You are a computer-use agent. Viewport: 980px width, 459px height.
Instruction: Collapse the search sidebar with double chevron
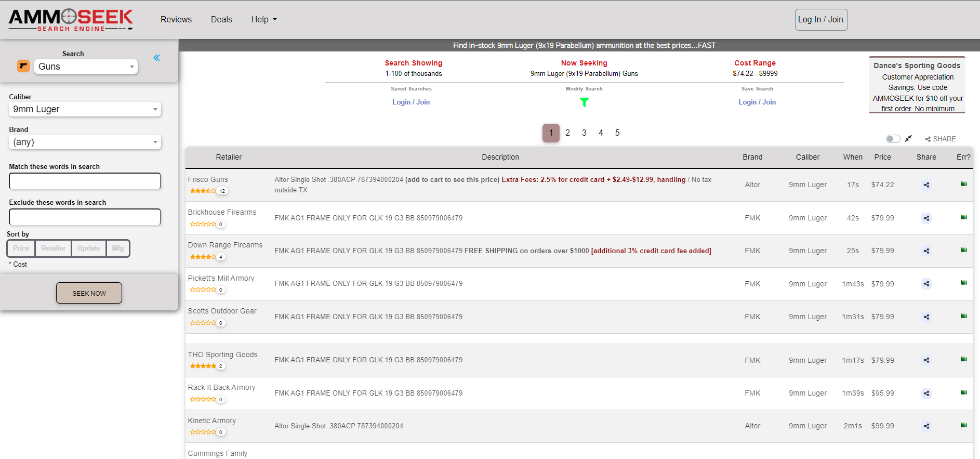(157, 58)
